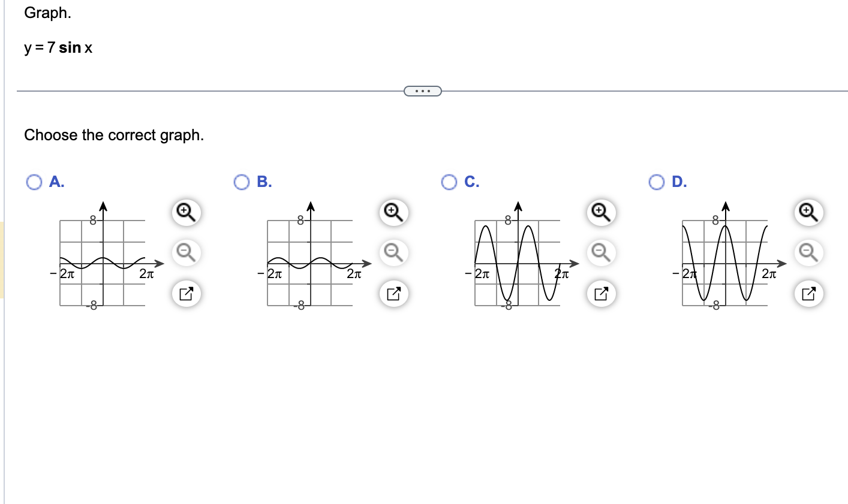848x504 pixels.
Task: Click the zoom-out magnifier icon for graph B
Action: (x=392, y=253)
